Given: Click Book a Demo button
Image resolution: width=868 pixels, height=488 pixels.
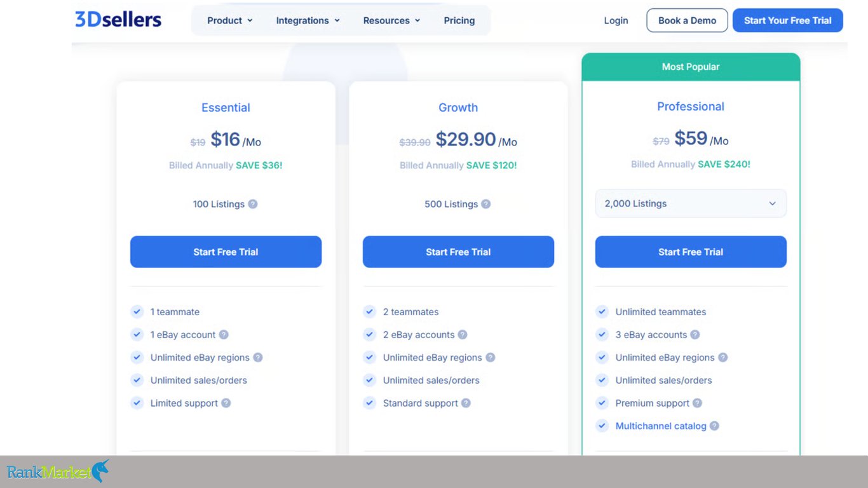Looking at the screenshot, I should click(687, 20).
